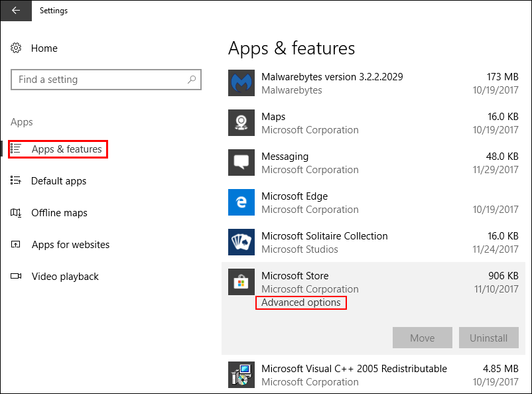Click the 173 MB size value
The height and width of the screenshot is (394, 532).
pos(503,77)
